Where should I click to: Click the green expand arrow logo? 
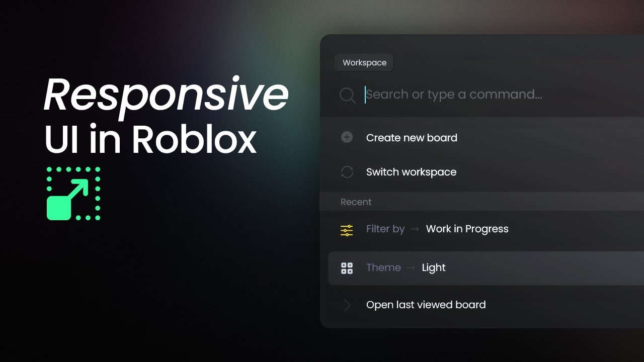(73, 194)
